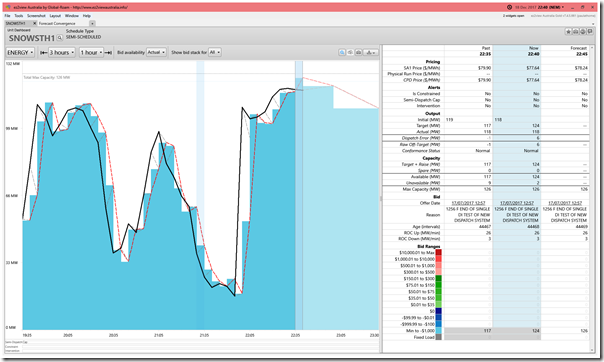Click the third widget header icon, left of the comment icon
This screenshot has height=362, width=604.
coord(582,32)
